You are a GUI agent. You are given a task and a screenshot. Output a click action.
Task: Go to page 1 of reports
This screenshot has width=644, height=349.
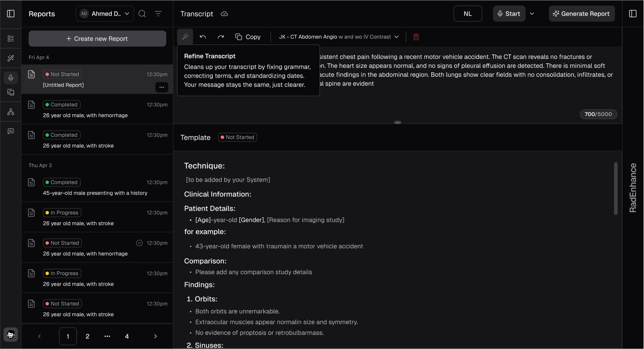point(68,337)
